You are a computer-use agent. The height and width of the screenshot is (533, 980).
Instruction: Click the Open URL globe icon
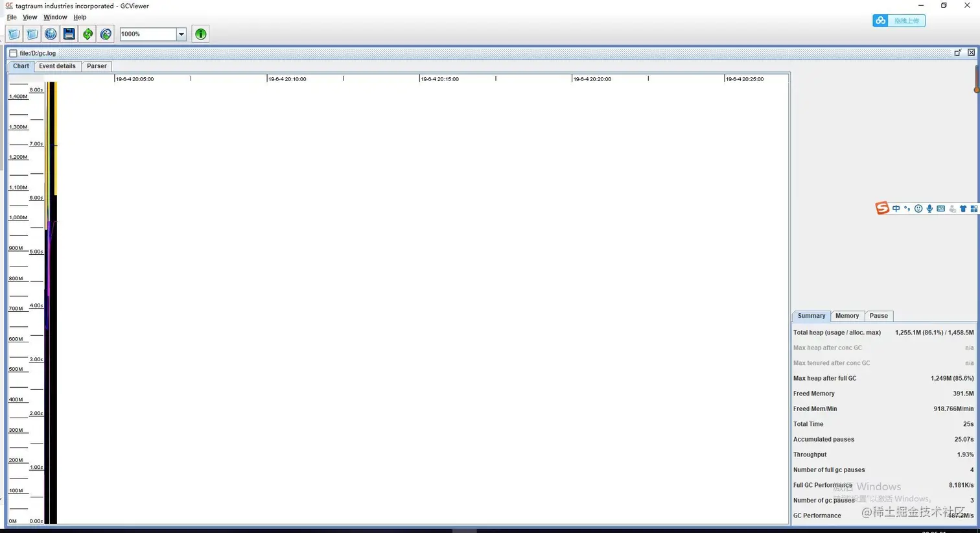point(51,34)
